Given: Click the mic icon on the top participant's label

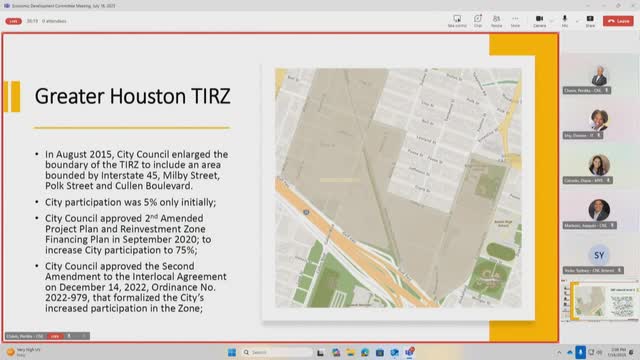Looking at the screenshot, I should [x=607, y=90].
